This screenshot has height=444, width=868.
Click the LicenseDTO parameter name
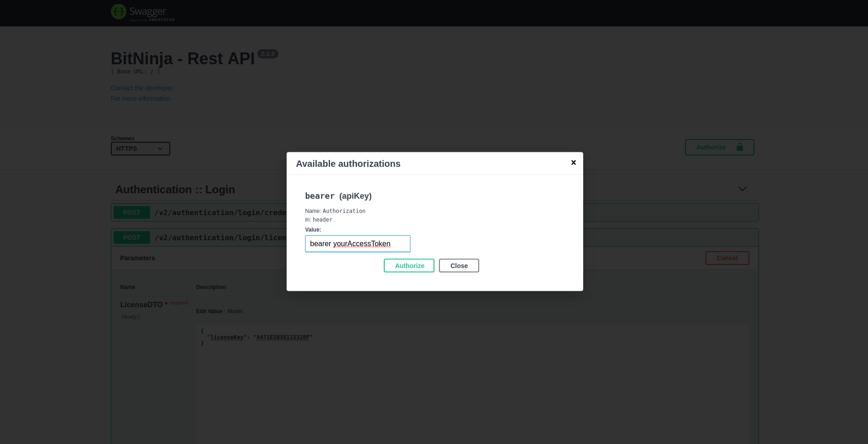(141, 305)
